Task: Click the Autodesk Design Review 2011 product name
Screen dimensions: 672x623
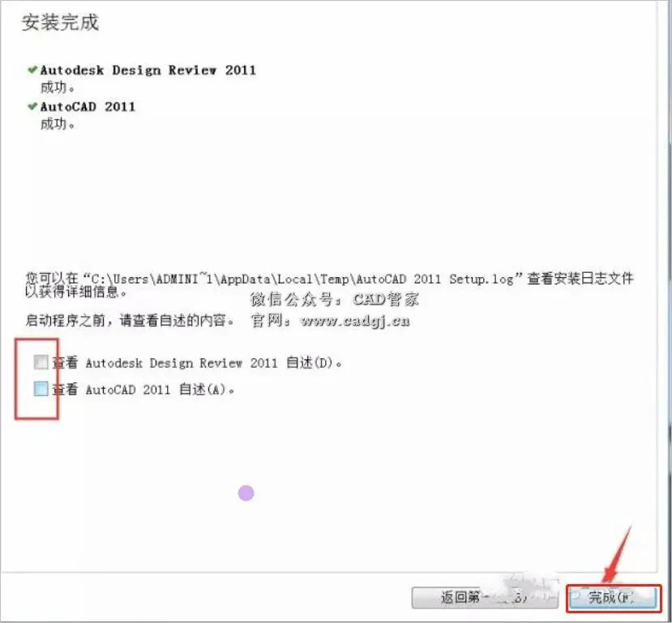Action: [148, 70]
